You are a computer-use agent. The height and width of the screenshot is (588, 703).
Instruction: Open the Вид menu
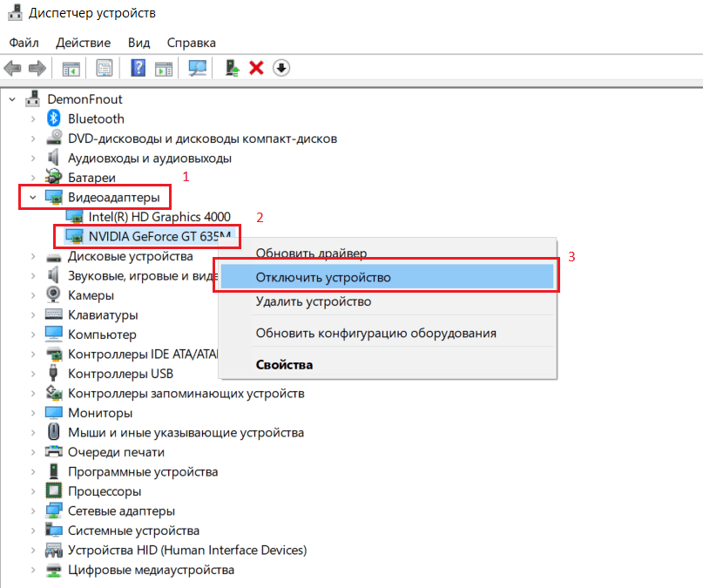coord(139,43)
